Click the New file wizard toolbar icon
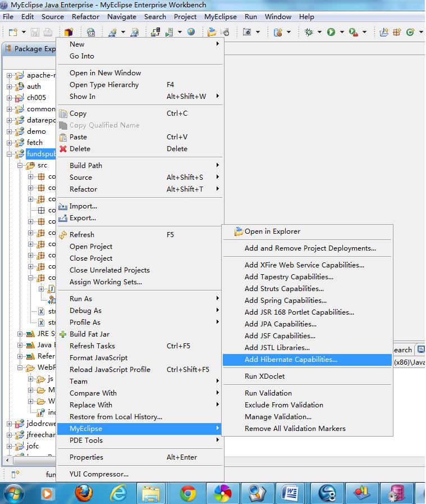The width and height of the screenshot is (426, 504). 13,32
